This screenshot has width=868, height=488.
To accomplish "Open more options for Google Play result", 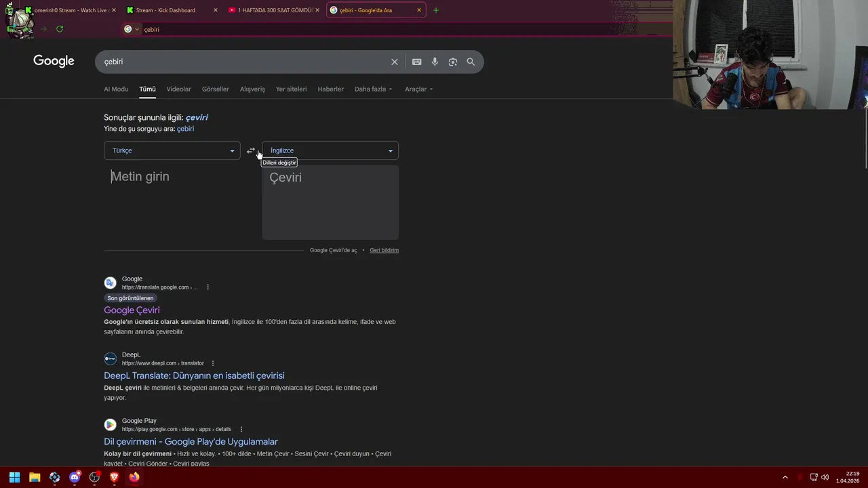I will click(241, 429).
